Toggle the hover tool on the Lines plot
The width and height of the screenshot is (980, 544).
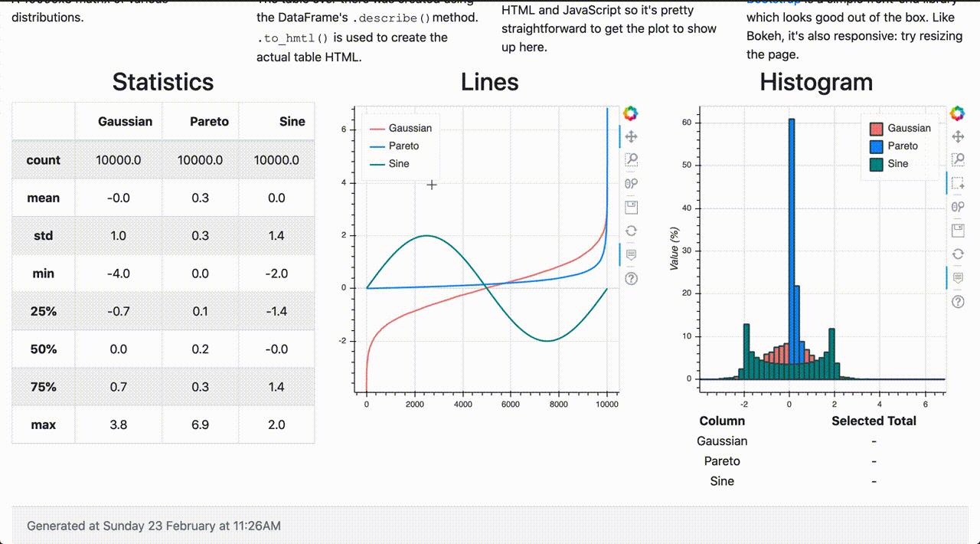coord(630,254)
